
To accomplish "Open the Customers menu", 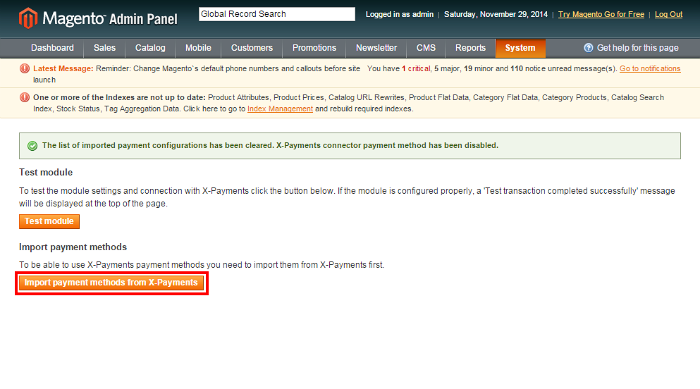I will [x=252, y=48].
